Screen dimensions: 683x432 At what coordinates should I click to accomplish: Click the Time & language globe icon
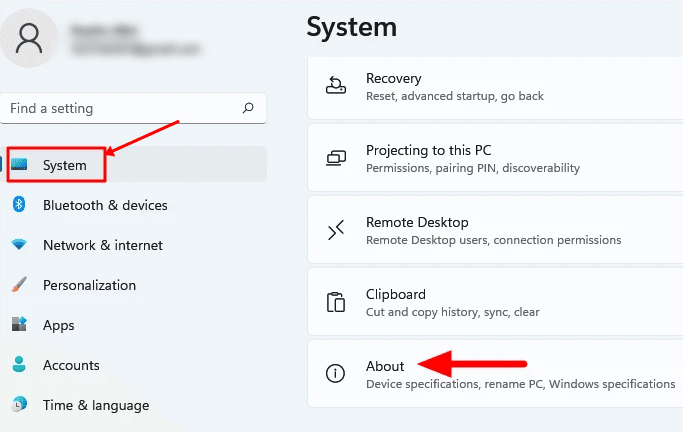pos(19,405)
